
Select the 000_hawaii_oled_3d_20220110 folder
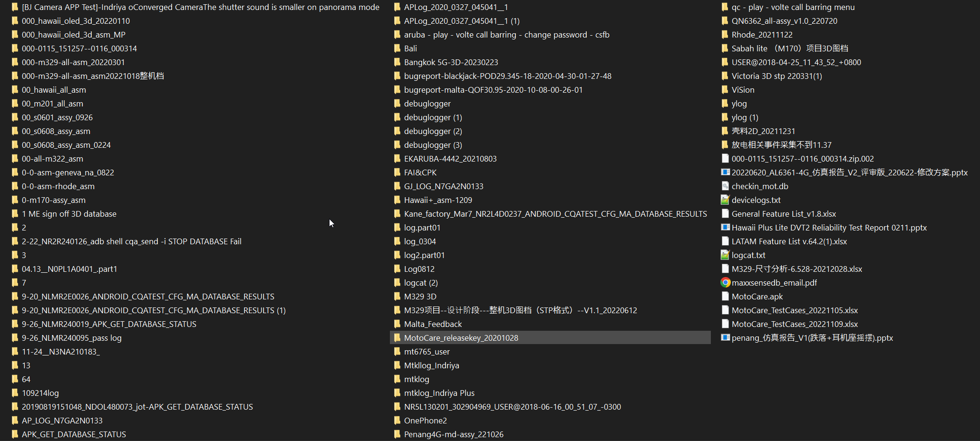pos(76,21)
